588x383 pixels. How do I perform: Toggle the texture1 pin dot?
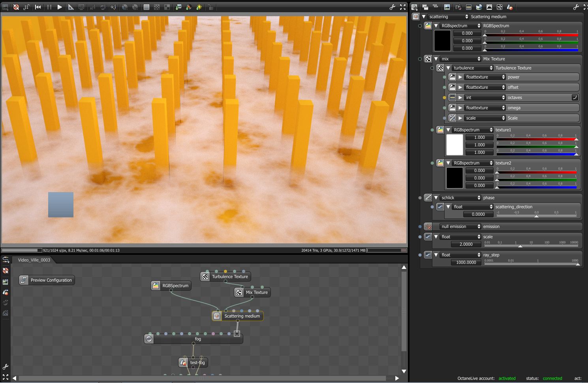pyautogui.click(x=432, y=130)
